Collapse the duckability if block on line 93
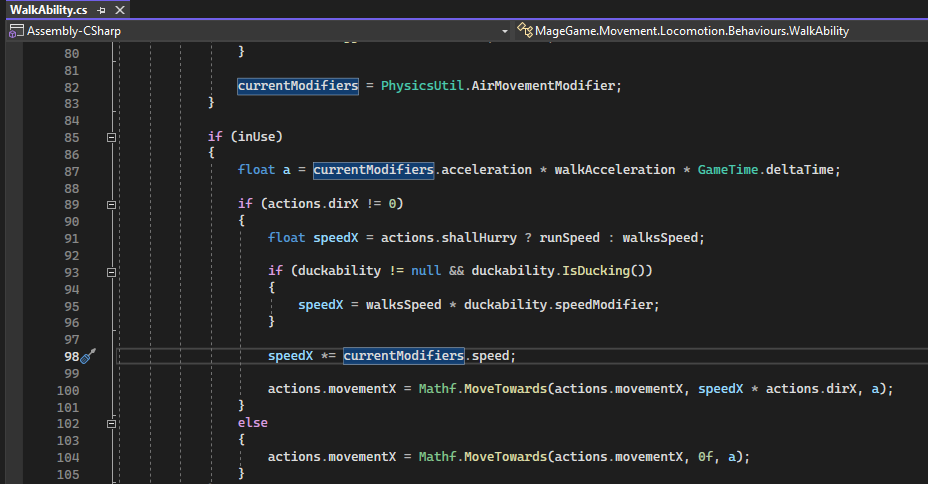This screenshot has width=928, height=484. [111, 272]
